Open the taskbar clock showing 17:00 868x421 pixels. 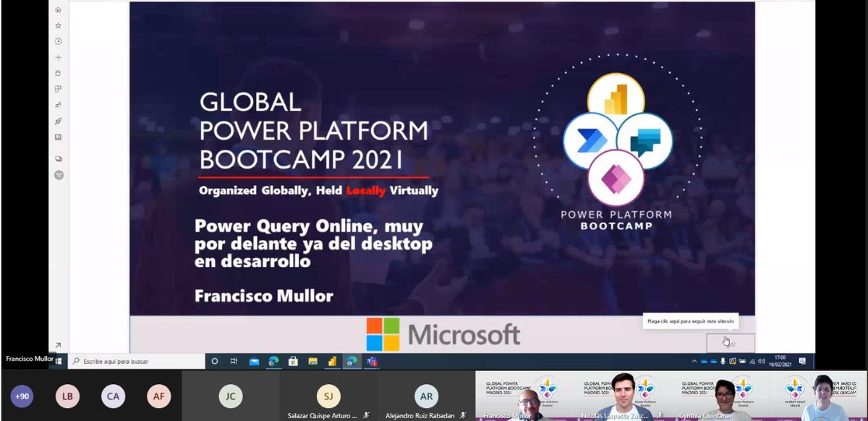[780, 361]
